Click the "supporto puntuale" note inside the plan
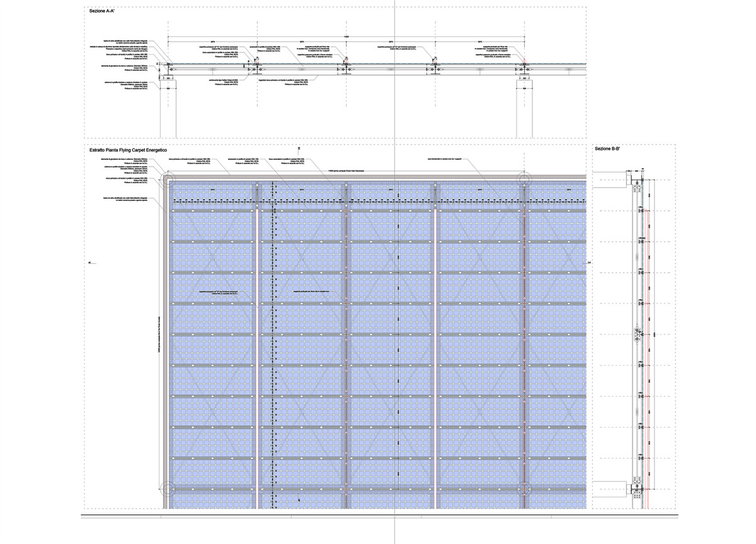756x544 pixels. click(312, 292)
